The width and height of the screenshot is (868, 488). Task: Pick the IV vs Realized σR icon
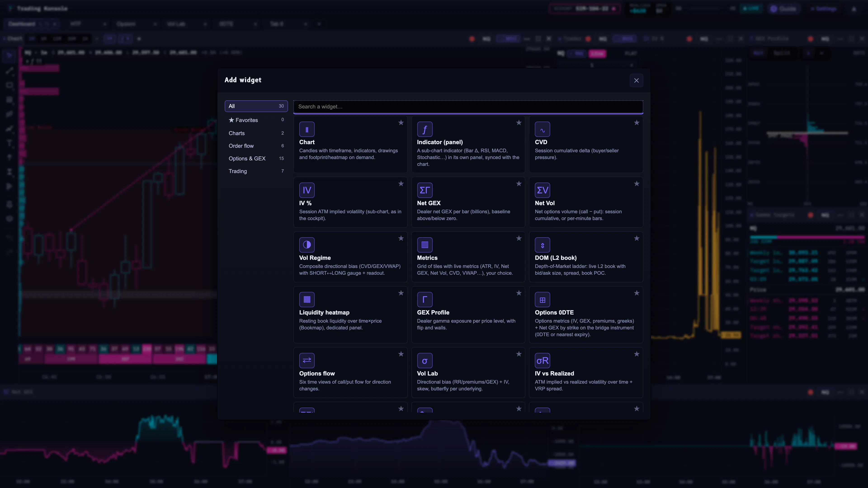(x=542, y=361)
